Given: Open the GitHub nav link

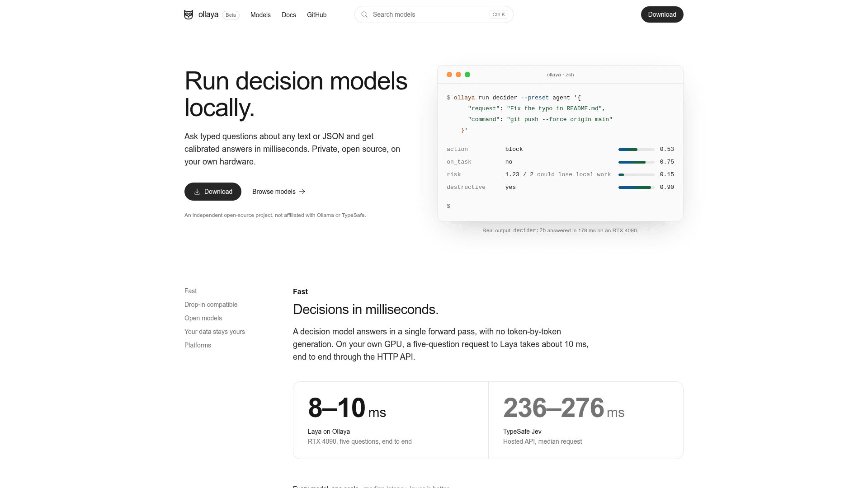Looking at the screenshot, I should pyautogui.click(x=317, y=15).
